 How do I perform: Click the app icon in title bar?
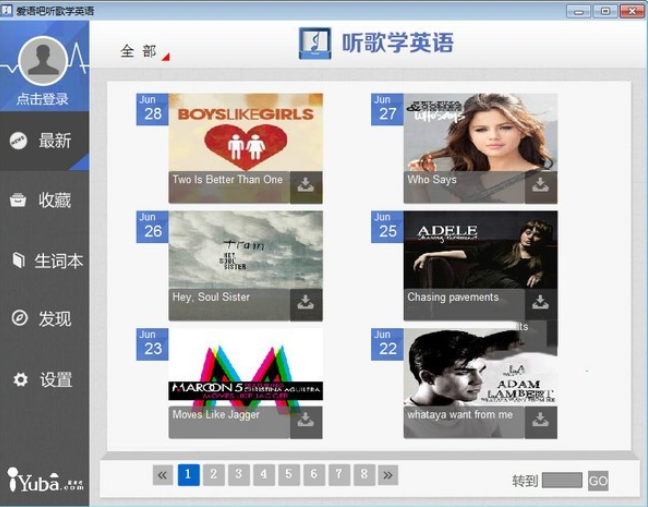click(x=7, y=10)
